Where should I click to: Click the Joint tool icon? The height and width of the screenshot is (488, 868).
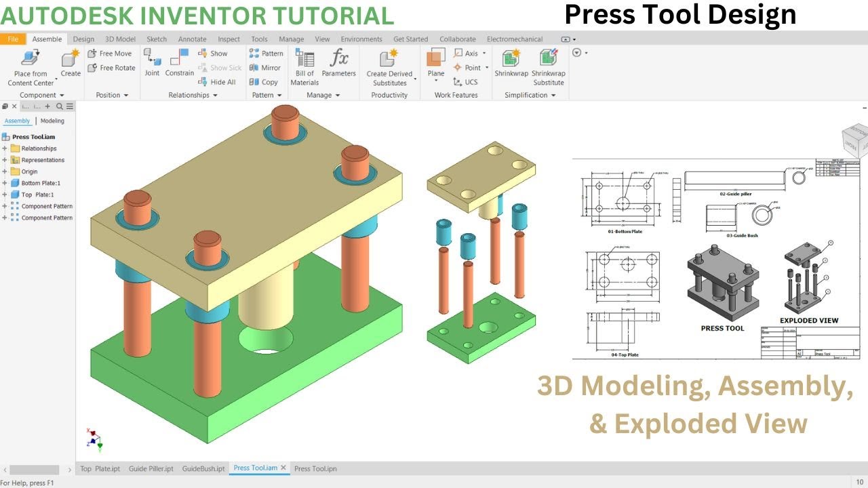pos(152,58)
